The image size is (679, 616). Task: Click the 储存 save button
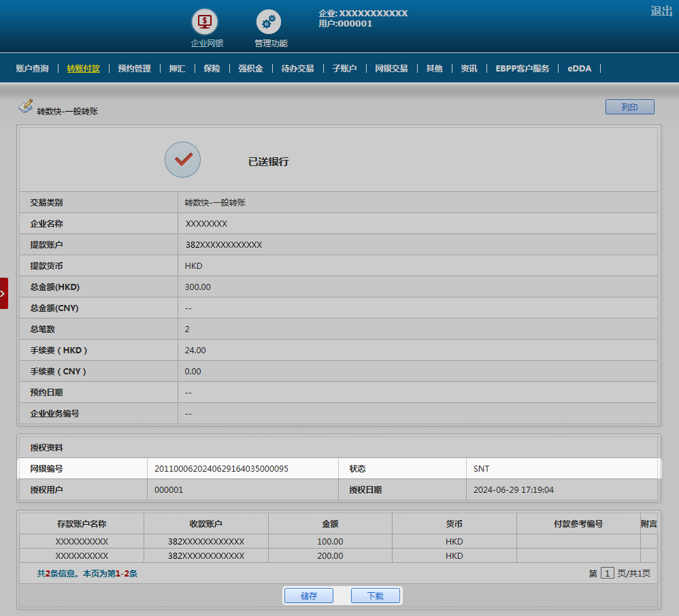pyautogui.click(x=309, y=596)
